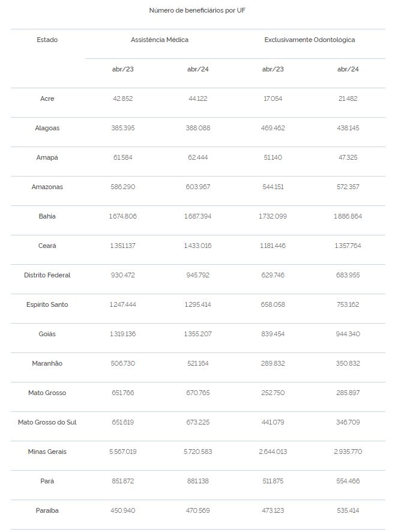
Task: Select the Ceará value 1.357.764
Action: point(348,246)
